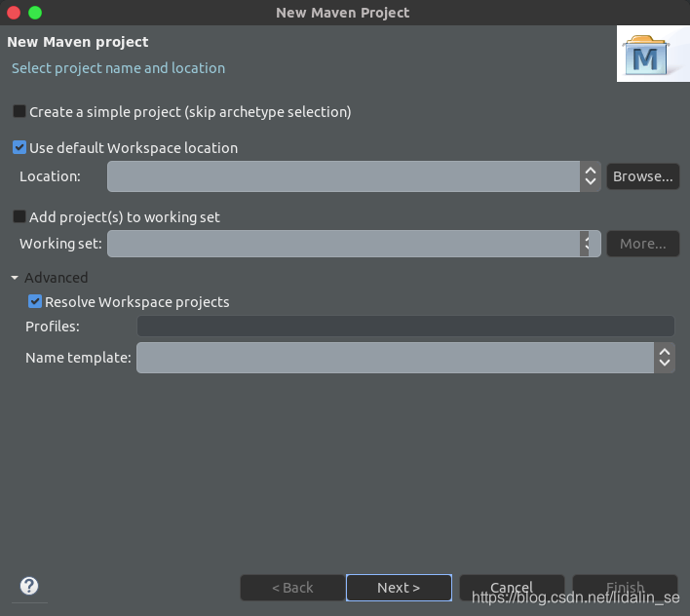The image size is (690, 616).
Task: Collapse the Advanced section
Action: point(15,278)
